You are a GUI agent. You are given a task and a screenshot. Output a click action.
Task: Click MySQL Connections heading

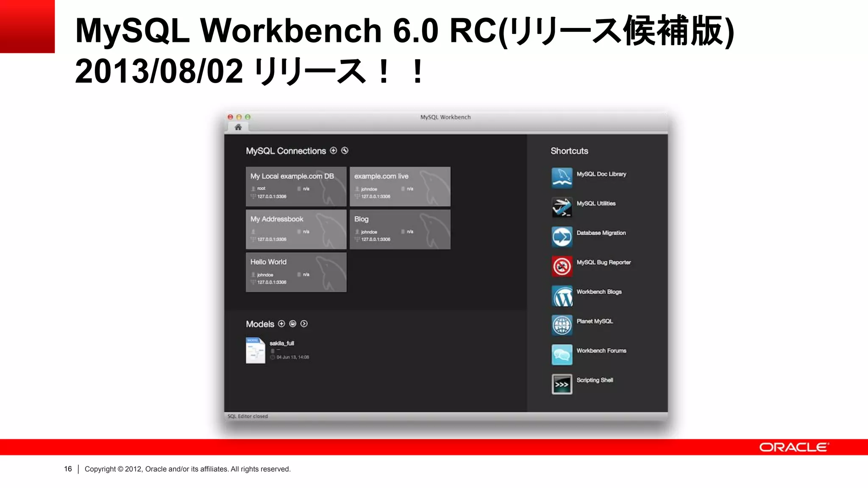(x=286, y=151)
